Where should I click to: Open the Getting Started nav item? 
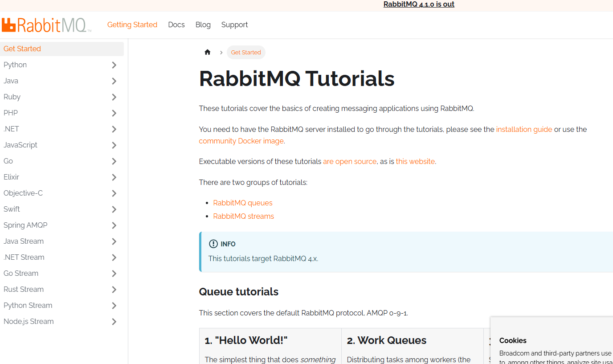(x=132, y=25)
